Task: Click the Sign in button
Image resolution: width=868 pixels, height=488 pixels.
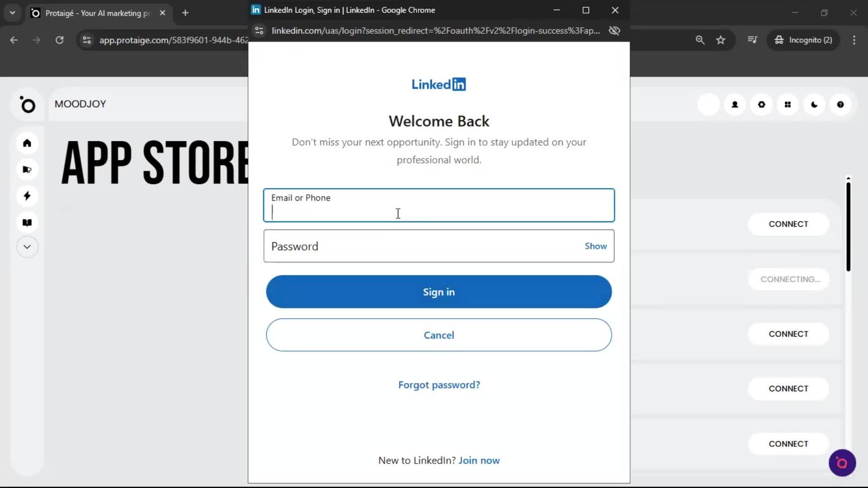Action: coord(439,291)
